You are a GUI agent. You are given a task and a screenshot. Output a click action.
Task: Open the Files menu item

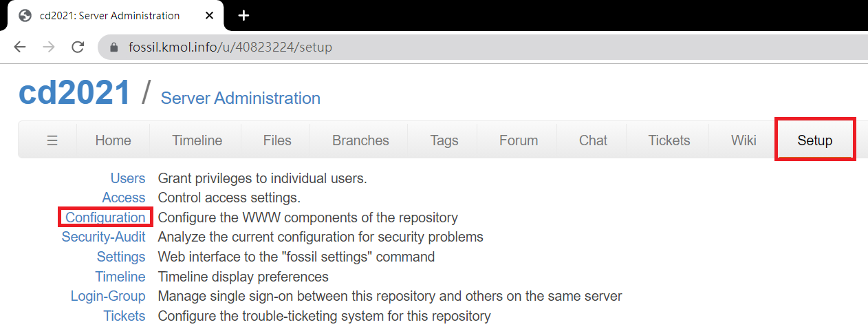277,140
